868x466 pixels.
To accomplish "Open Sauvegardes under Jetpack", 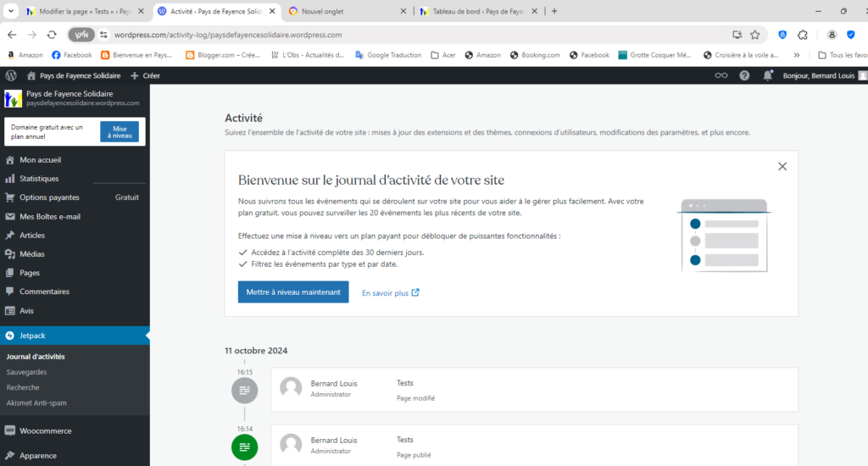I will point(26,372).
